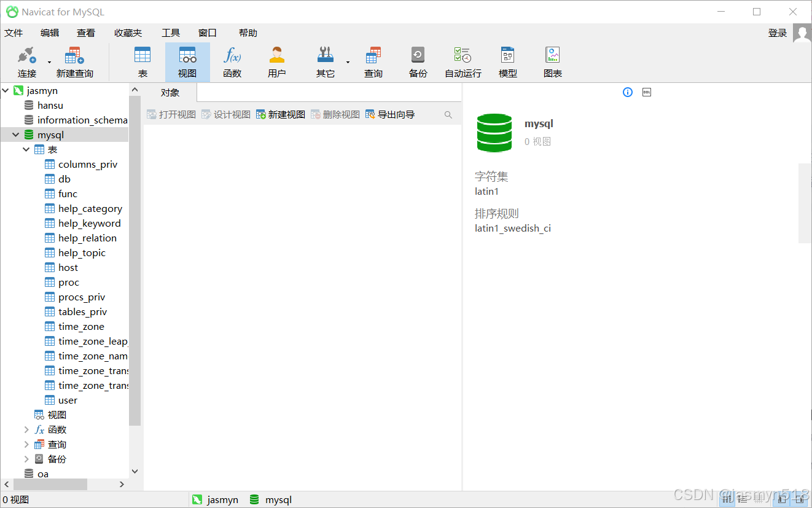Click the 打开视图 button
812x508 pixels.
tap(171, 115)
